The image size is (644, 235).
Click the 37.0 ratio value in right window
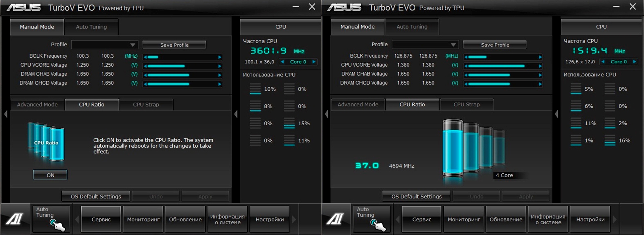click(367, 166)
